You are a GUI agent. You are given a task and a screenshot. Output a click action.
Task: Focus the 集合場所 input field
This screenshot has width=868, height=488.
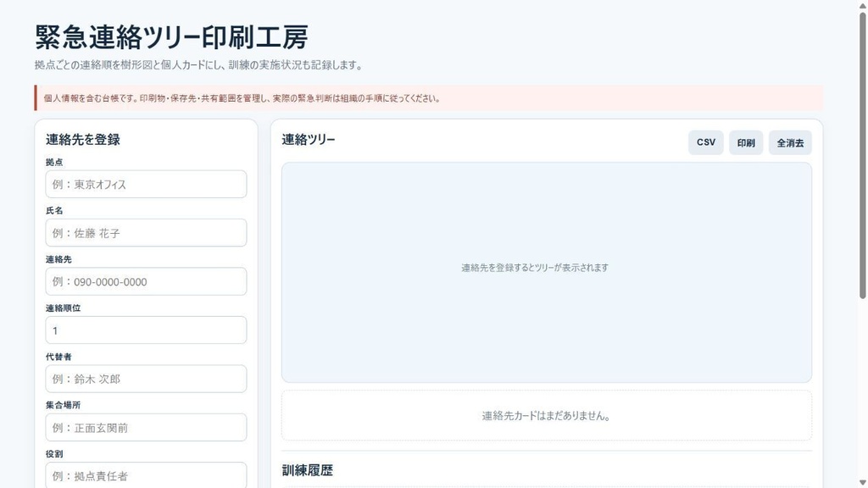[x=146, y=428]
